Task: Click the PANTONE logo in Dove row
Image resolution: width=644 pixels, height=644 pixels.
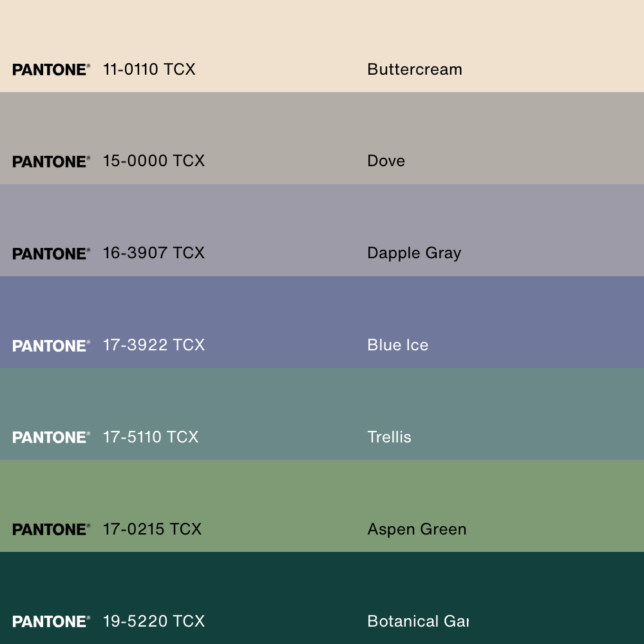Action: [x=52, y=162]
